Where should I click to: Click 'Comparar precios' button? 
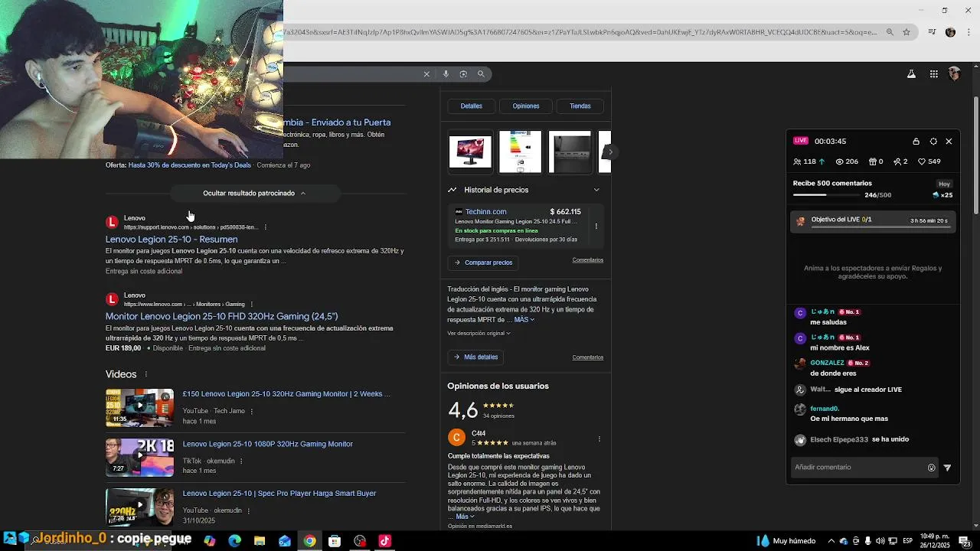click(x=483, y=262)
